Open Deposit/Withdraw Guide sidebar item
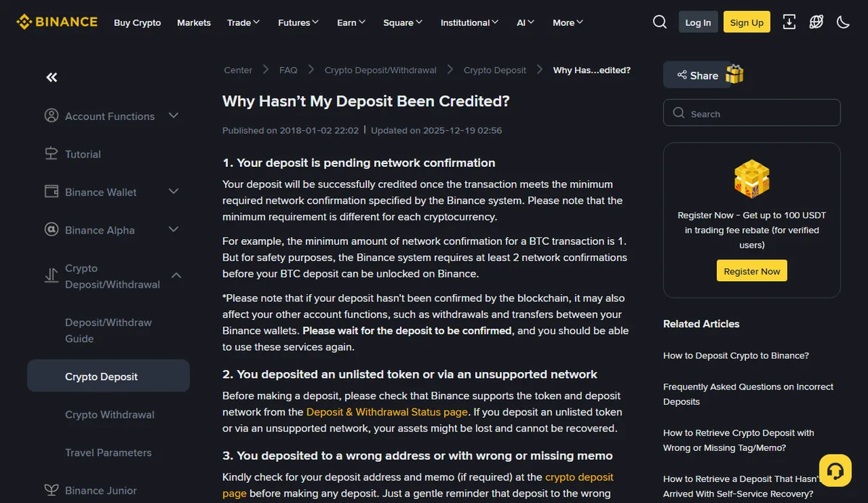This screenshot has height=503, width=868. tap(109, 330)
